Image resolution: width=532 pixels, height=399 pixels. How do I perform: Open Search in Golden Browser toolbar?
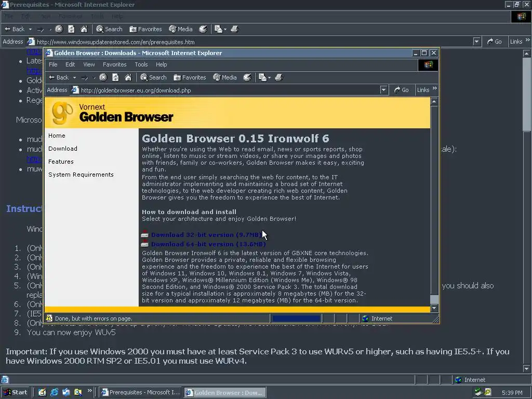(x=153, y=77)
